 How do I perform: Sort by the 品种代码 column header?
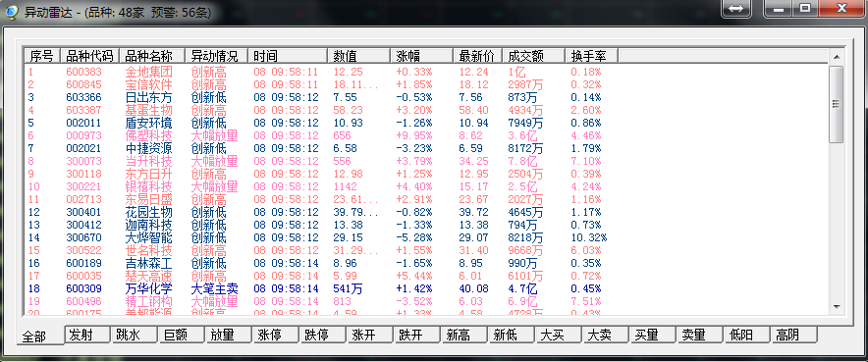click(89, 56)
